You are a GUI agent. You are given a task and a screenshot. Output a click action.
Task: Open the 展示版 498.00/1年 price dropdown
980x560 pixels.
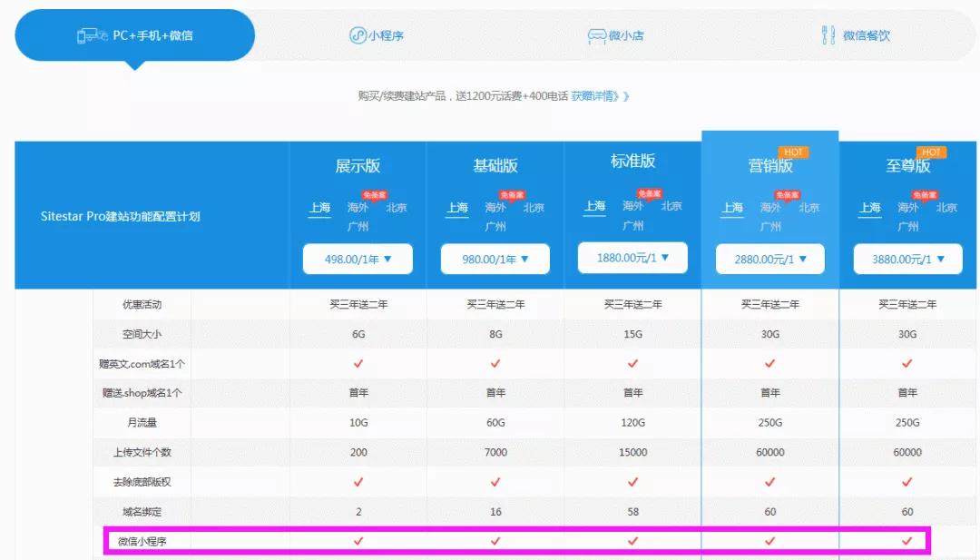tap(358, 259)
